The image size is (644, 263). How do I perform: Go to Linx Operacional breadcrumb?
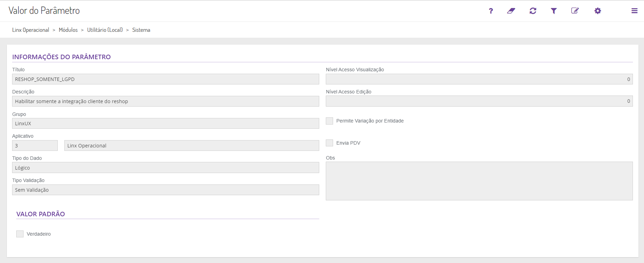(31, 30)
